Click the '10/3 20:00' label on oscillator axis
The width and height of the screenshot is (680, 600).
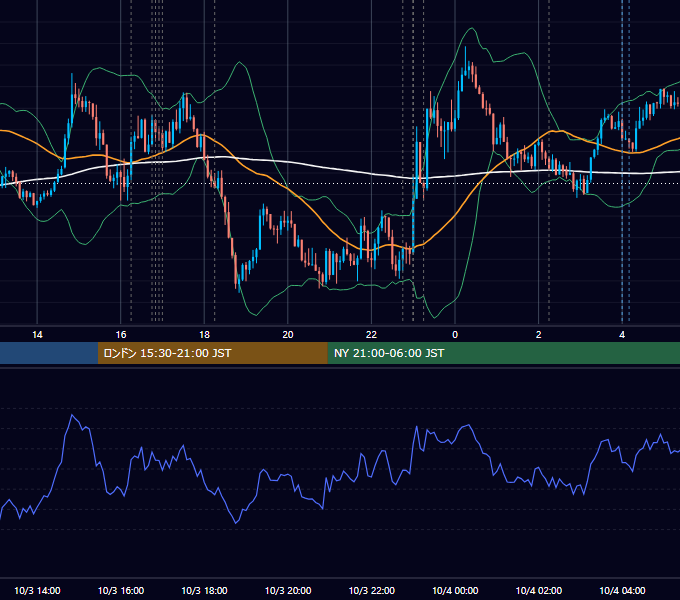[288, 590]
